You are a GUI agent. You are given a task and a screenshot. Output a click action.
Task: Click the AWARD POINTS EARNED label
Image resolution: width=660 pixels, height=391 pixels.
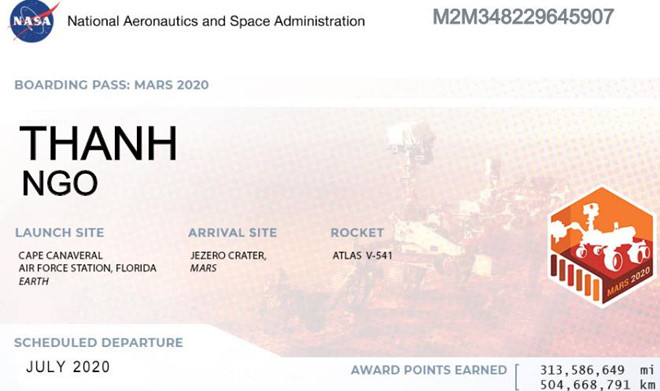(429, 370)
